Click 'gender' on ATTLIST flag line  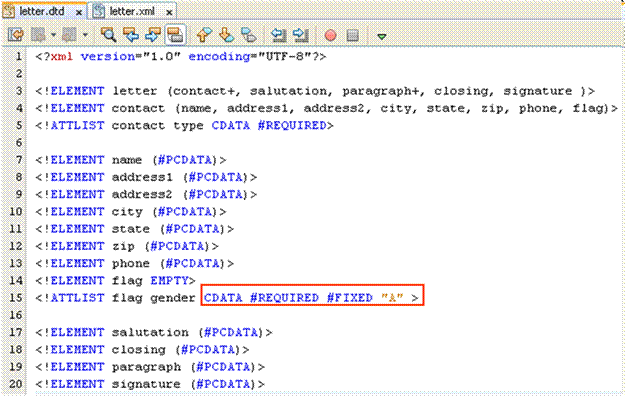point(173,298)
